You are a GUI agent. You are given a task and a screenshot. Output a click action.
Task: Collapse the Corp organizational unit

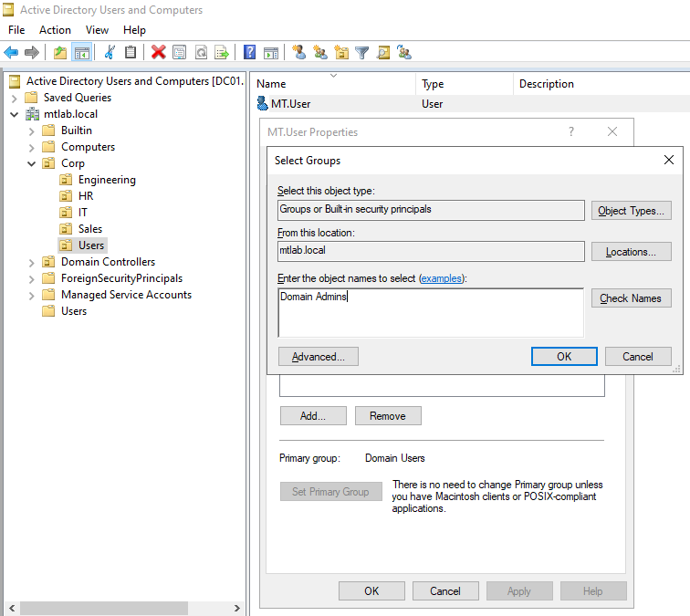pyautogui.click(x=31, y=163)
